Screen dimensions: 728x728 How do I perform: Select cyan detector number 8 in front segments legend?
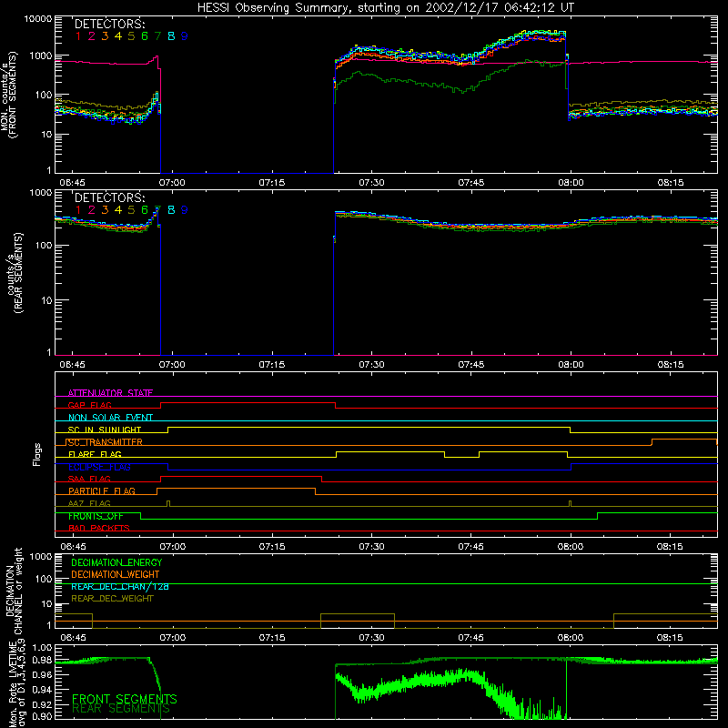171,36
